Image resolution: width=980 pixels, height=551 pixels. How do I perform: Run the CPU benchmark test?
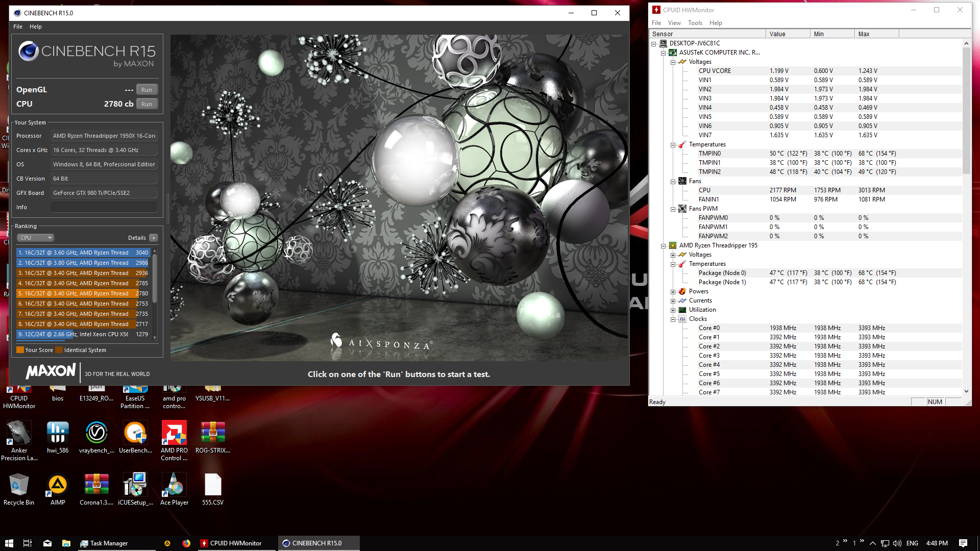coord(147,104)
